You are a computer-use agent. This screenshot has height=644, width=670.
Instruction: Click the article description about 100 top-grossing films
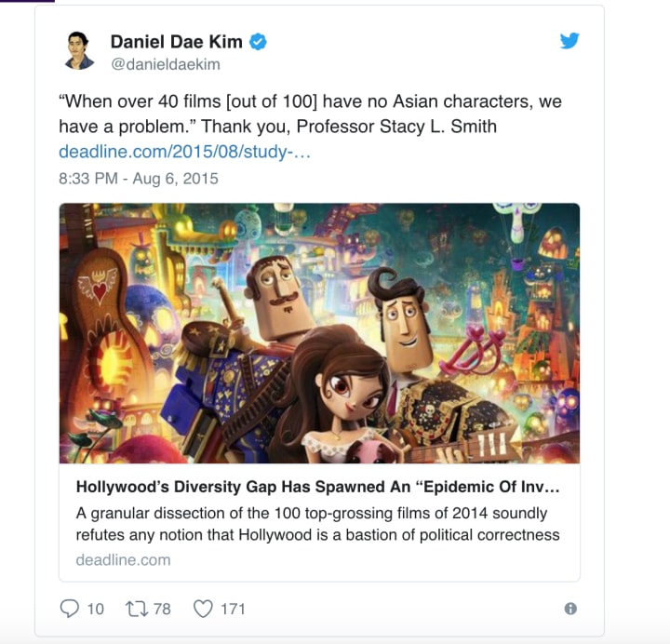tap(318, 524)
